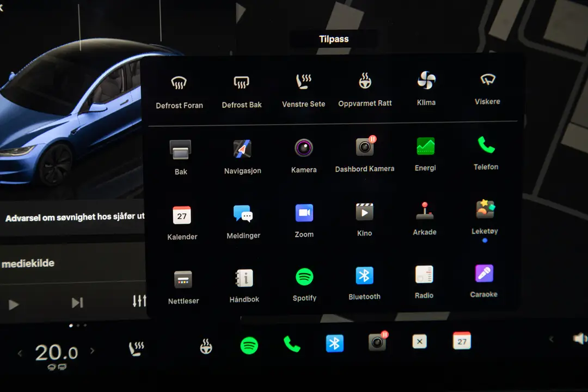The height and width of the screenshot is (392, 588).
Task: Decrease temperature using the left chevron
Action: click(20, 353)
